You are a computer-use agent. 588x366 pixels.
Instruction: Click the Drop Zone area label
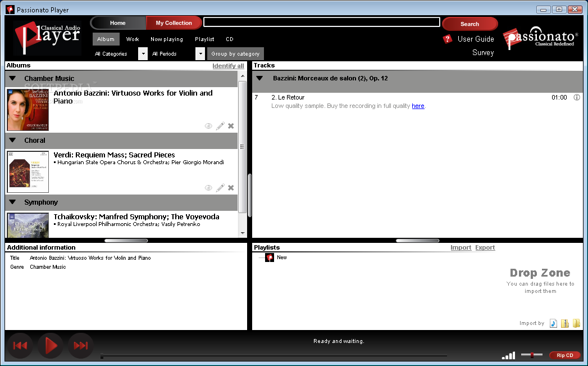(x=540, y=273)
